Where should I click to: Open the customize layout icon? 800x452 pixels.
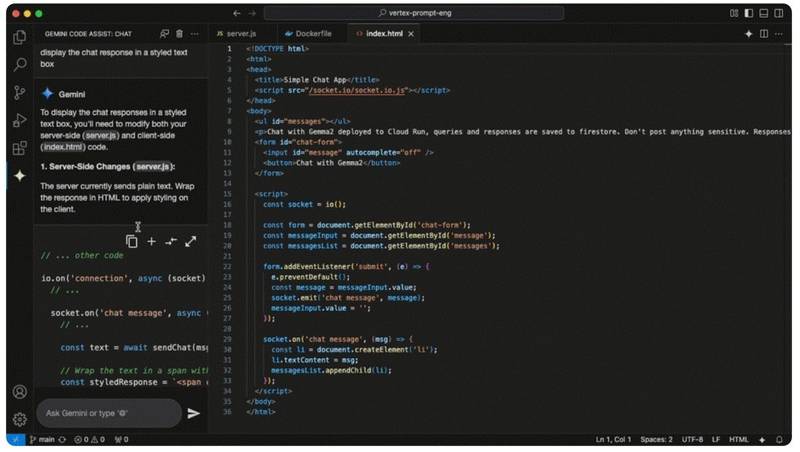point(734,13)
